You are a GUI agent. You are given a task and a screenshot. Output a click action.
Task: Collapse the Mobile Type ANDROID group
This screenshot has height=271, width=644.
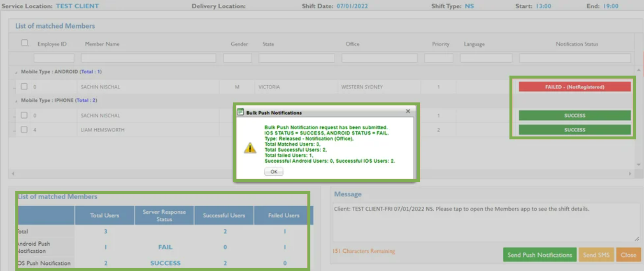point(16,72)
